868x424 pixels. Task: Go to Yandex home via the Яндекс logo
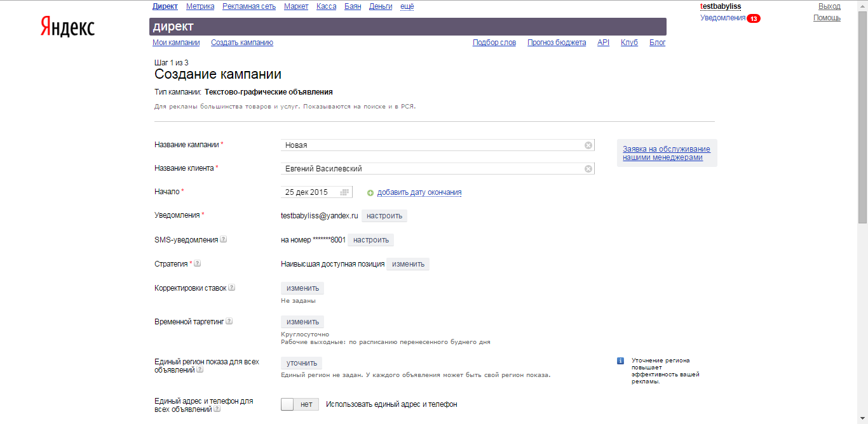67,27
